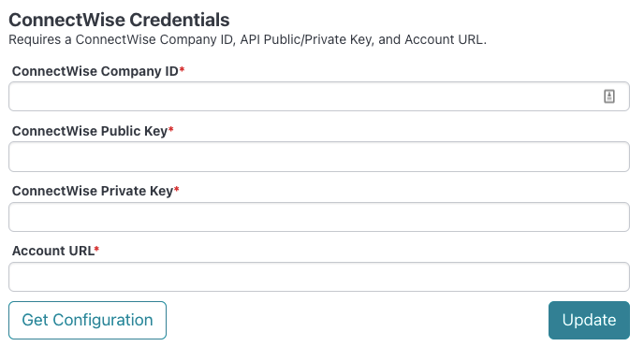This screenshot has width=644, height=361.
Task: Click the Update button
Action: [x=589, y=321]
